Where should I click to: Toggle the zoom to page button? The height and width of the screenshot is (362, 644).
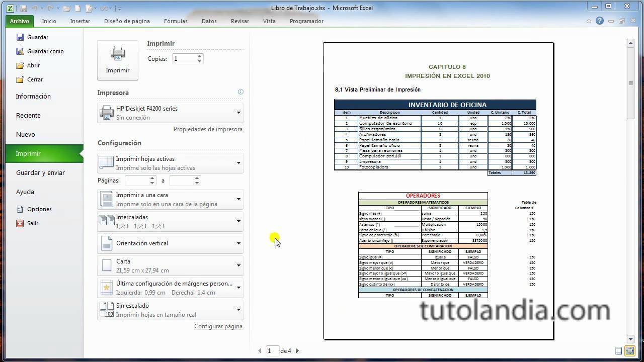(630, 351)
